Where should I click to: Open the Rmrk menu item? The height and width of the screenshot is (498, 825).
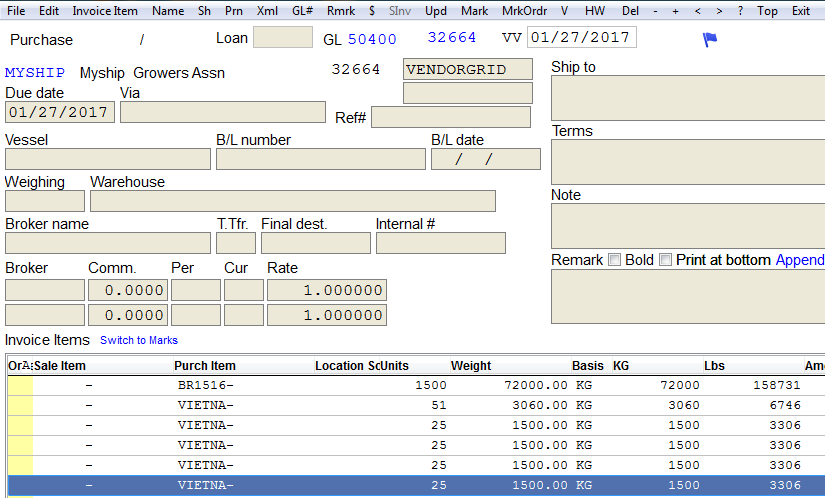(x=341, y=11)
